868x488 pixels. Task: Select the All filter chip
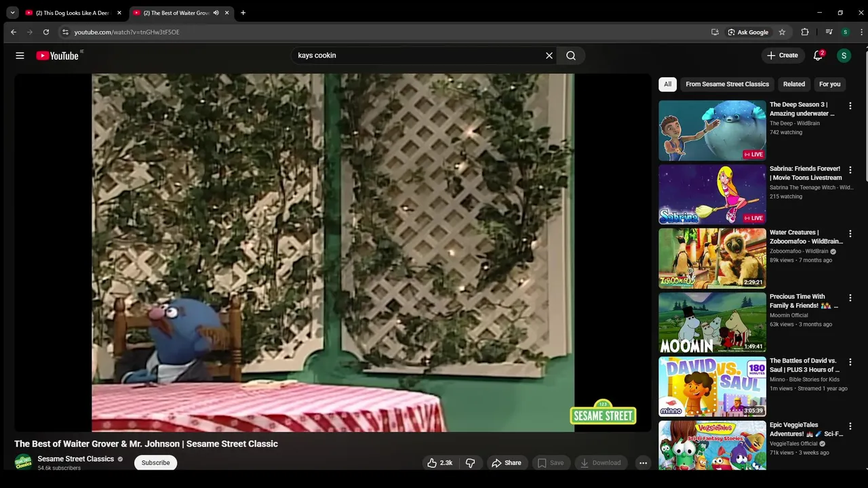667,84
